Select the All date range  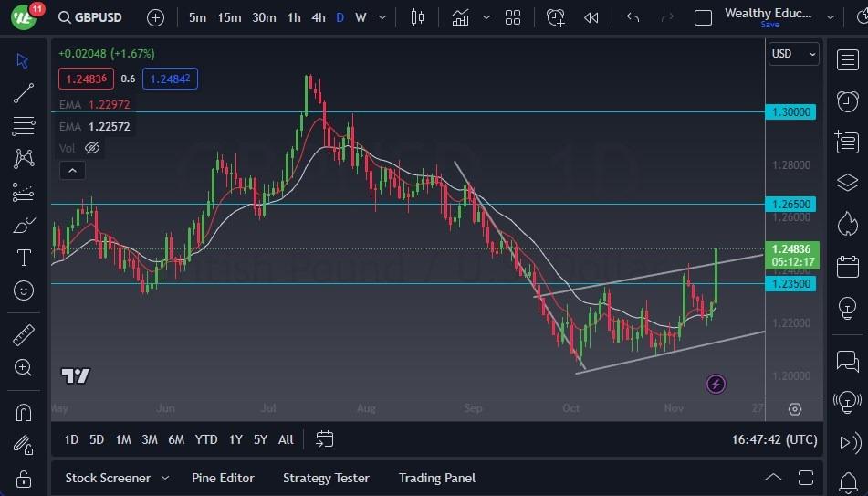[x=286, y=439]
